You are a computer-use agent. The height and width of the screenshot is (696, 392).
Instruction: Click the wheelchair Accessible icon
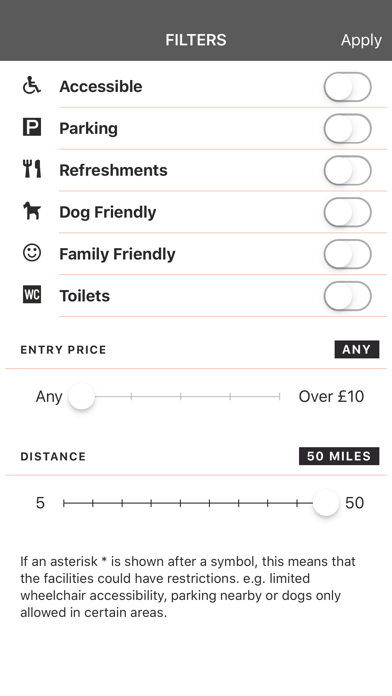(32, 85)
